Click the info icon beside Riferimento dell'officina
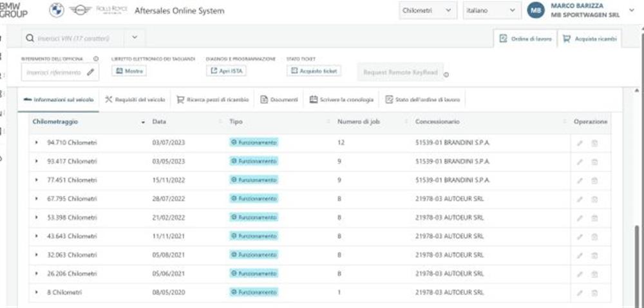Viewport: 644px width, 308px height. click(96, 59)
